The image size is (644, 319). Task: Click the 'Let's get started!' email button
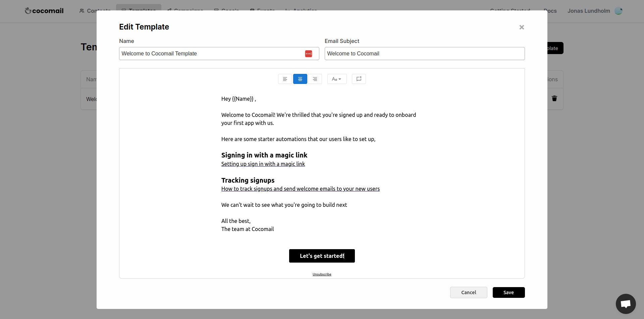coord(322,256)
